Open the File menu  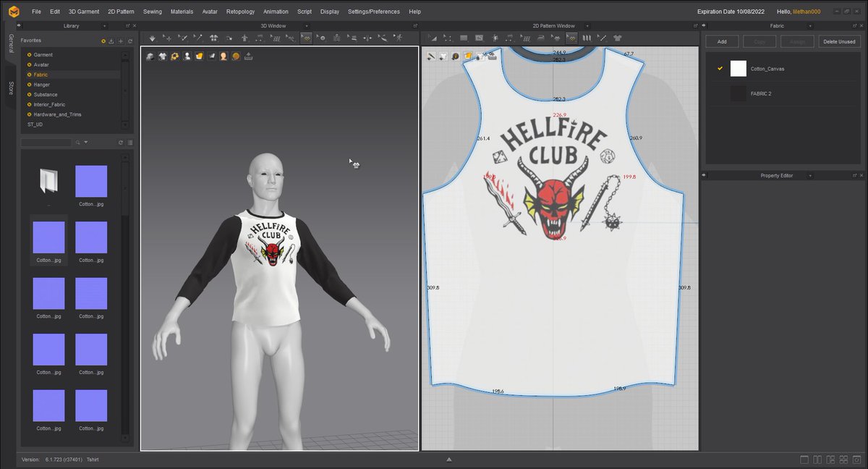(36, 12)
